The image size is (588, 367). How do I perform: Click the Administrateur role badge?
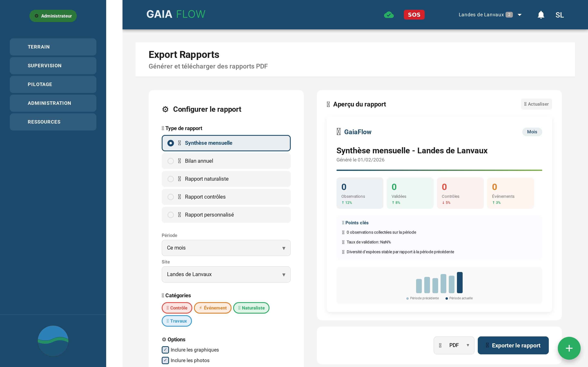[x=53, y=16]
